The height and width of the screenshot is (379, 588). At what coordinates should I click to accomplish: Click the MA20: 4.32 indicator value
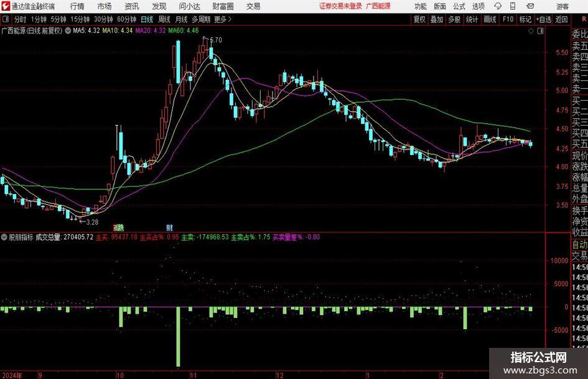pos(151,30)
